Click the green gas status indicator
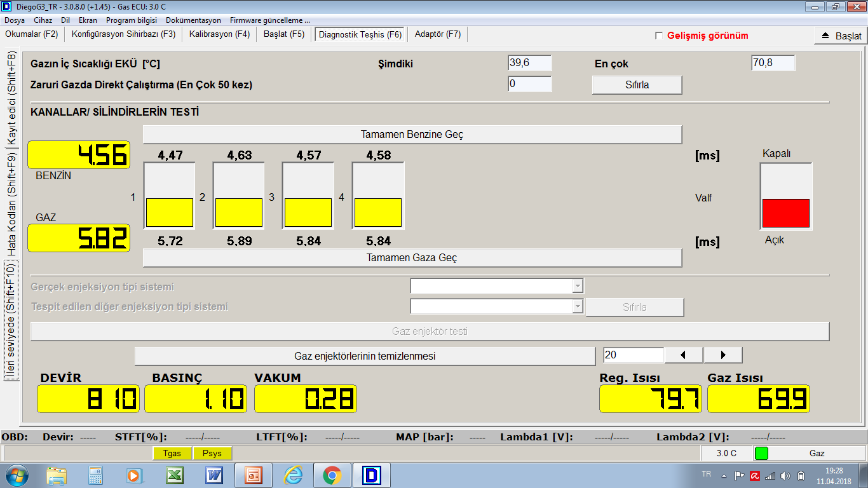The height and width of the screenshot is (488, 868). (x=761, y=453)
